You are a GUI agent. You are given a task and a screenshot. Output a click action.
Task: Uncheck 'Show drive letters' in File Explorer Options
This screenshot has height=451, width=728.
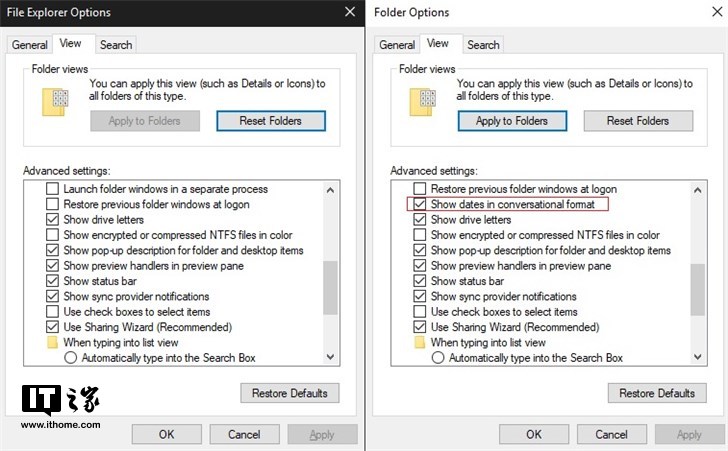[52, 219]
